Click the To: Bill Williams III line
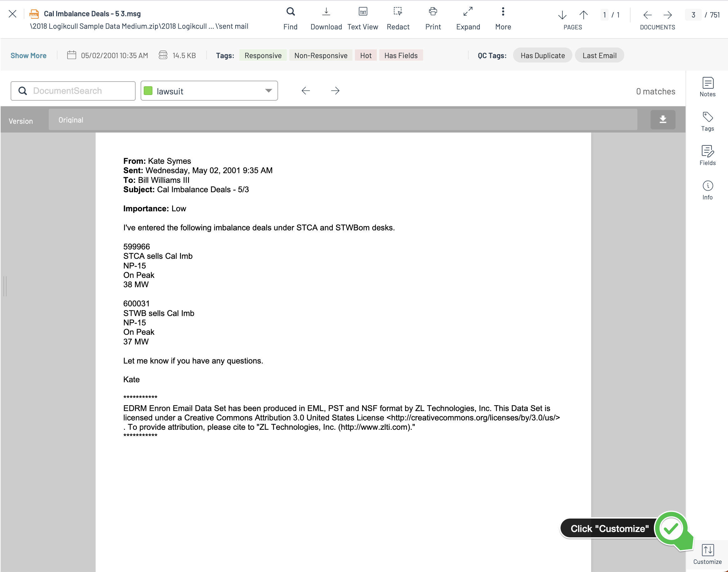 (x=156, y=180)
